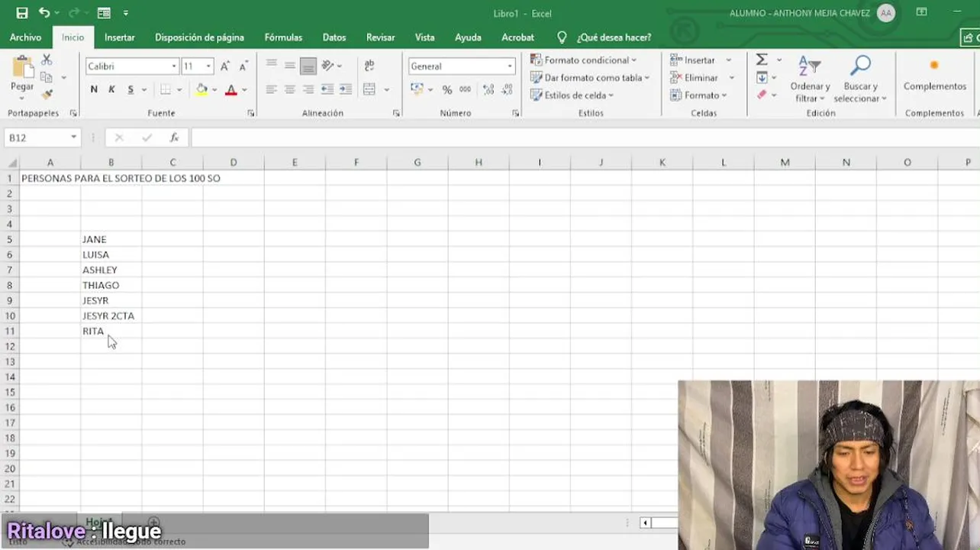
Task: Switch to the Fórmulas tab
Action: coord(283,37)
